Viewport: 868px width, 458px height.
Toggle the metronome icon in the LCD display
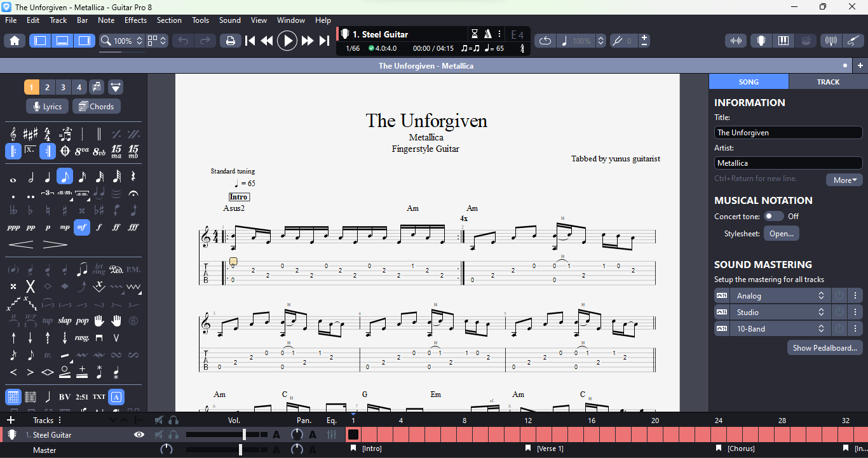[x=488, y=34]
